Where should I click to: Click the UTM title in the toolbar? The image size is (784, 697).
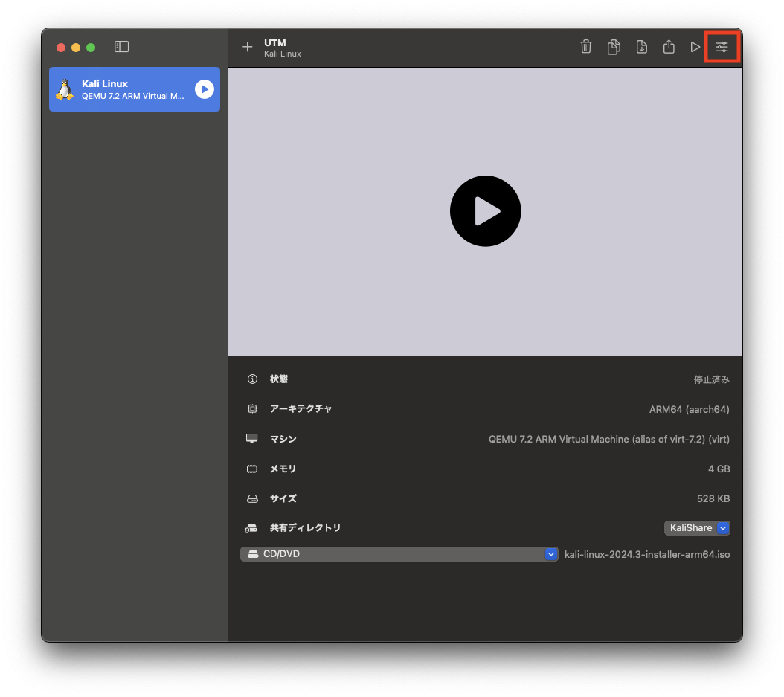click(275, 42)
